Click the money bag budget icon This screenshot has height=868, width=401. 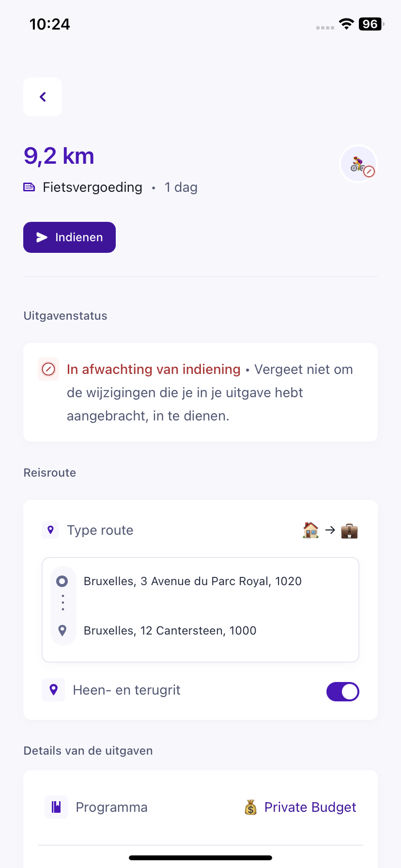[250, 807]
